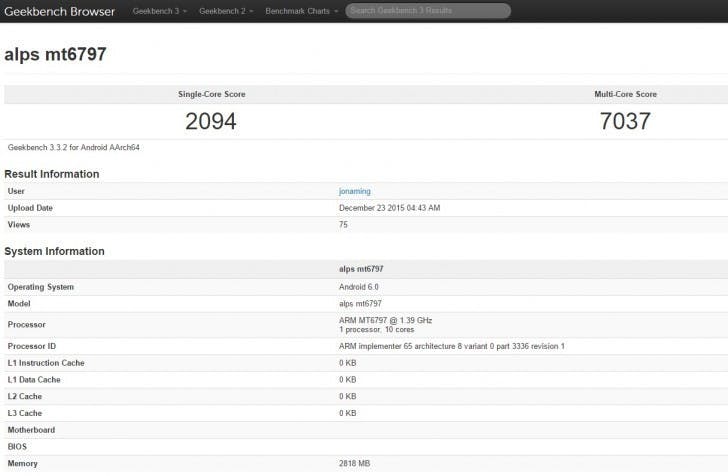Select the L1 Data Cache 0 KB value
Image resolution: width=728 pixels, height=476 pixels.
pos(347,380)
